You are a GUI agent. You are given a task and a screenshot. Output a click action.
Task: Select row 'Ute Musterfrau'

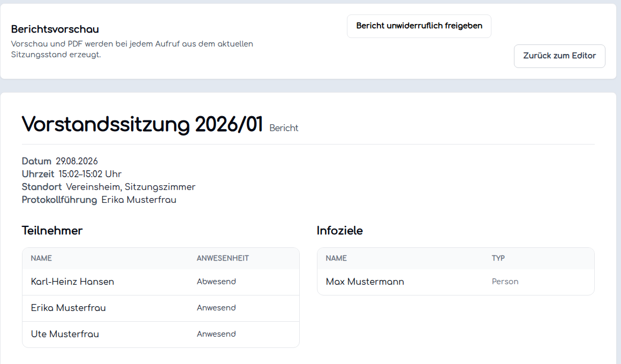(161, 335)
